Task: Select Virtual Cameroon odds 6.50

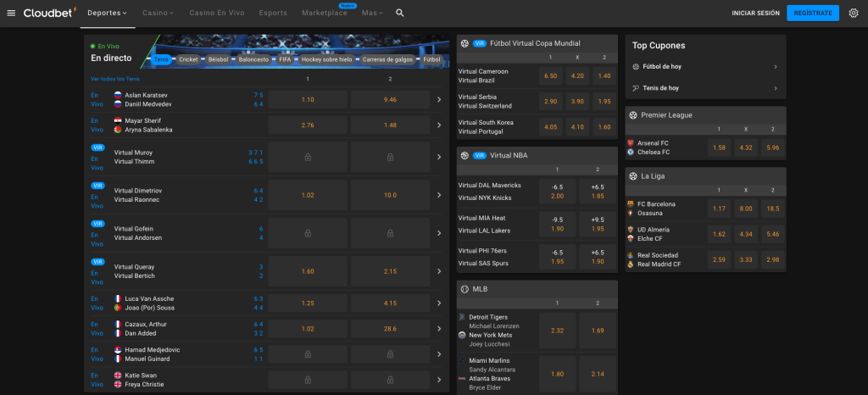Action: [x=550, y=75]
